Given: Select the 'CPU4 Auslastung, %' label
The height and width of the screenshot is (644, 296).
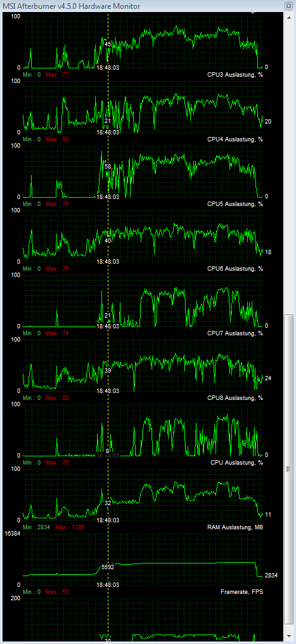Looking at the screenshot, I should (x=235, y=139).
